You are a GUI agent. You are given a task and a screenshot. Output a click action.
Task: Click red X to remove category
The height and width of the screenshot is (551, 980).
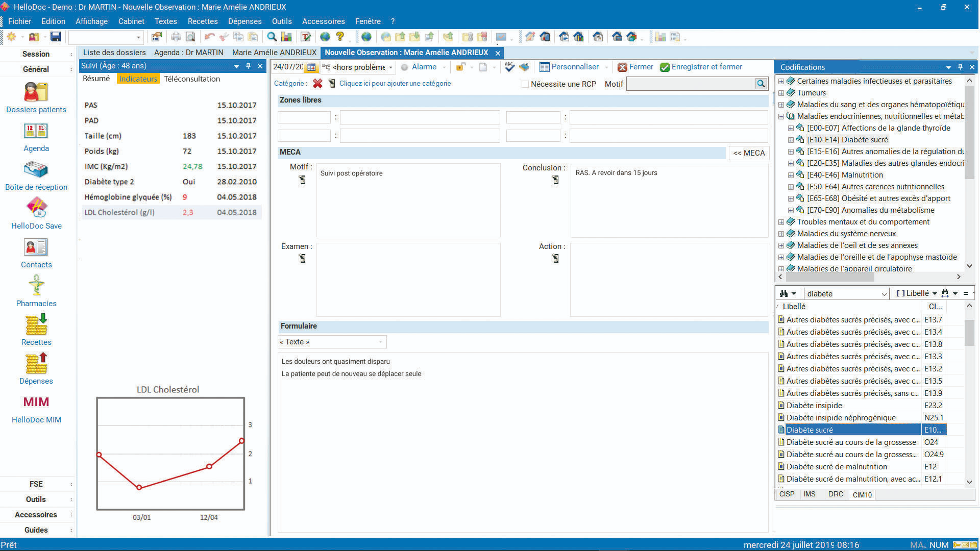point(317,84)
